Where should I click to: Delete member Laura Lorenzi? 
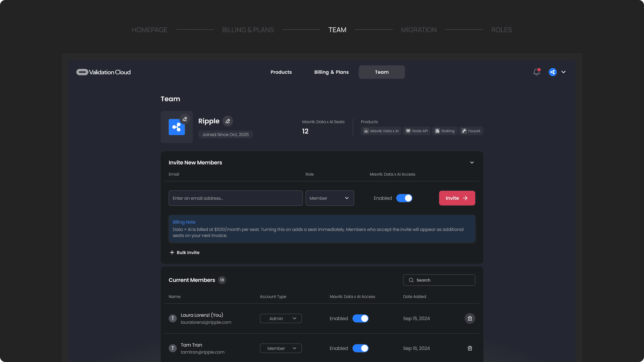click(470, 318)
